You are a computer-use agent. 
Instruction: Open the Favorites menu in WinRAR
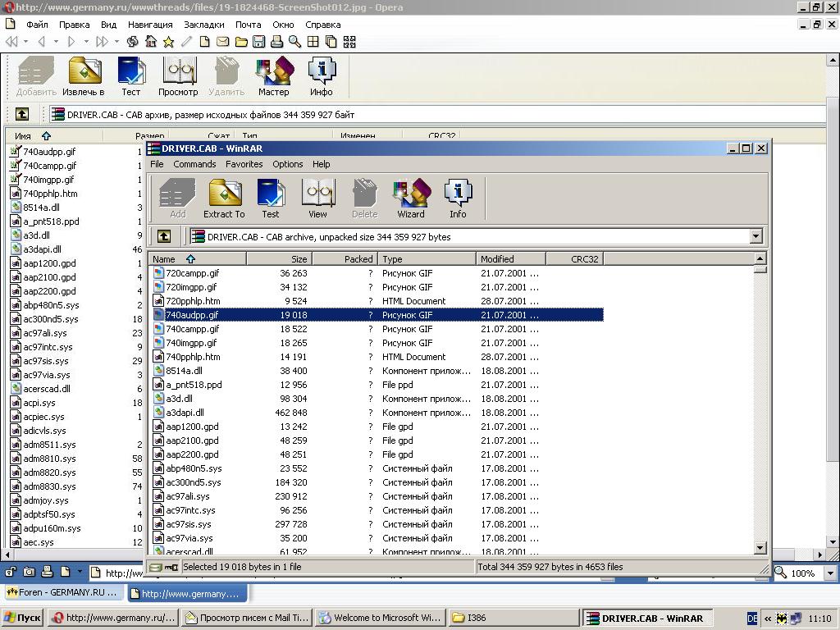[x=244, y=164]
